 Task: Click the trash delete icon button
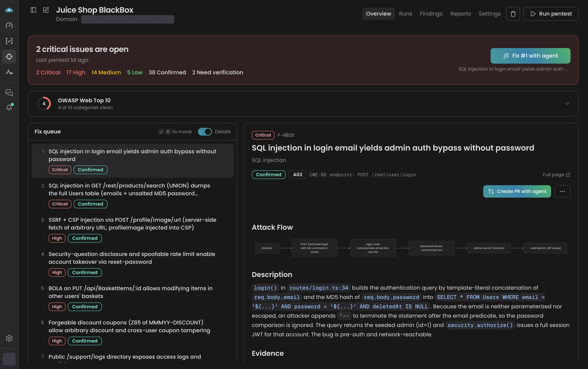pyautogui.click(x=513, y=14)
